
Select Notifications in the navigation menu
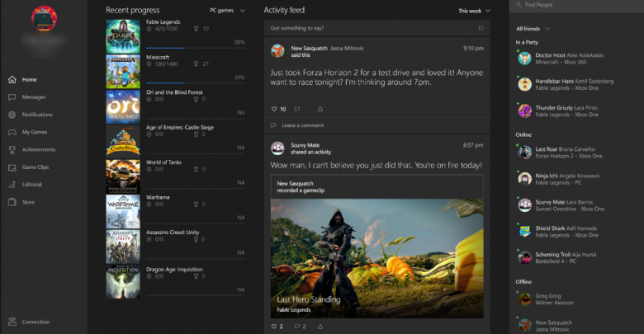[37, 115]
